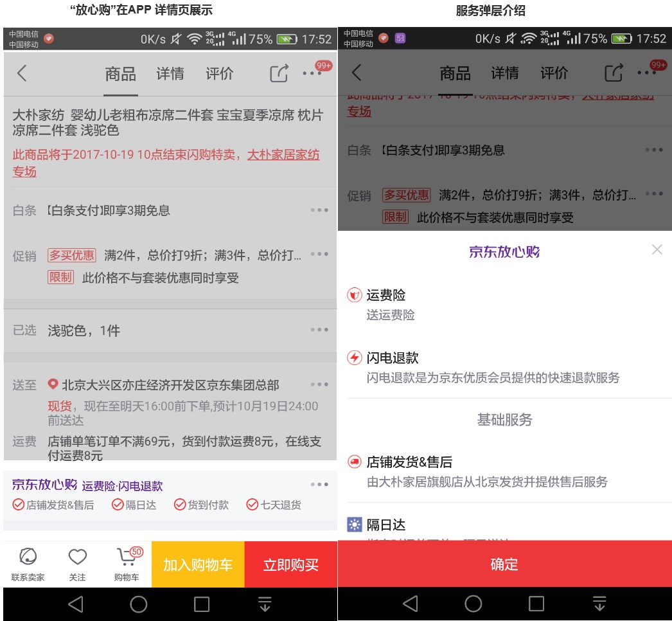
Task: Expand the 促销 row dots on the detail page
Action: point(319,254)
